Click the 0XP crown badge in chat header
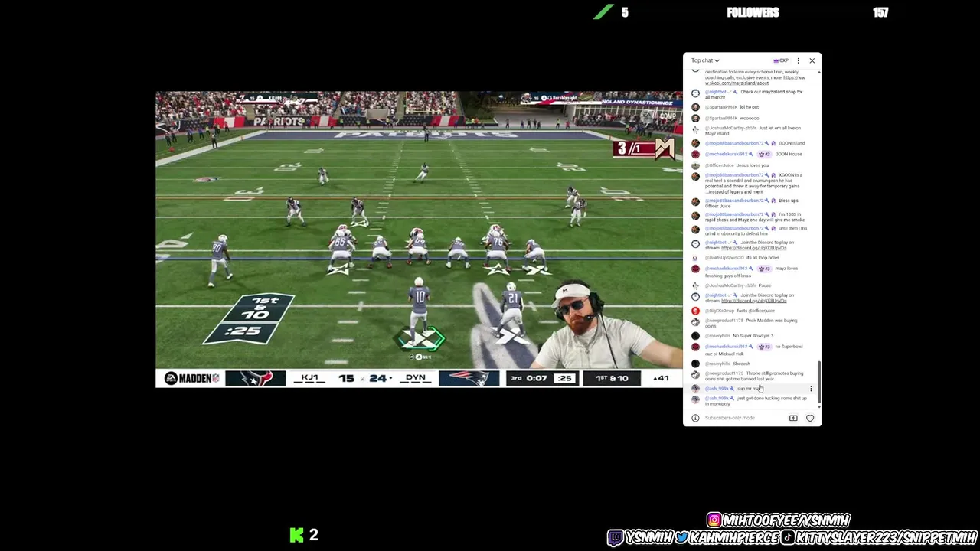Image resolution: width=980 pixels, height=551 pixels. click(782, 60)
